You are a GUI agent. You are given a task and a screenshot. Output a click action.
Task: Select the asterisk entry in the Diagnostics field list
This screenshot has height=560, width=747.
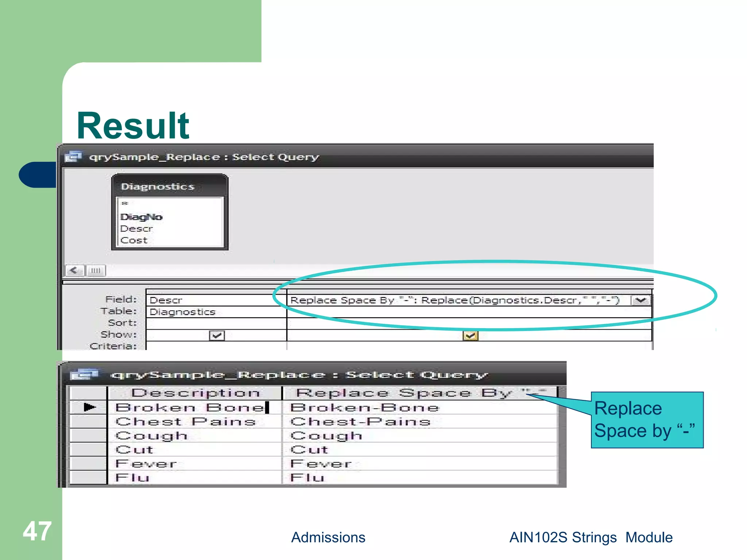(125, 203)
